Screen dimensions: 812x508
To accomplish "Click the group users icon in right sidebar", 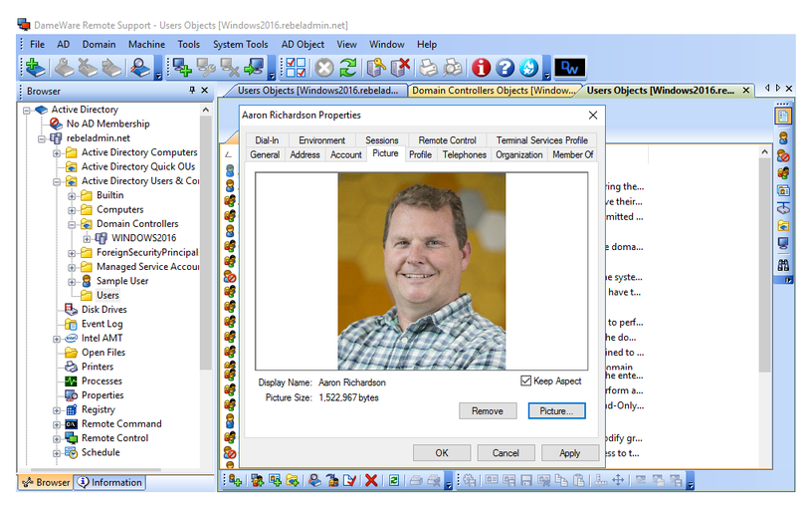I will coord(783,172).
